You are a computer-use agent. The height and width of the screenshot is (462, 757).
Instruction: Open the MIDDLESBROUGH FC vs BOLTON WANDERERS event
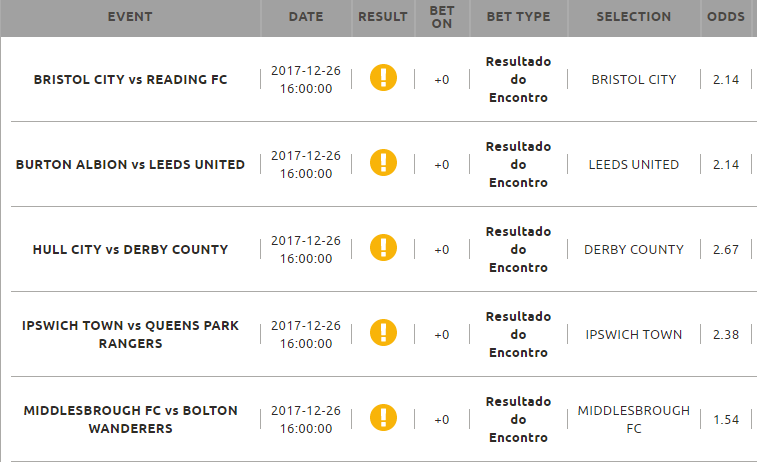coord(130,420)
